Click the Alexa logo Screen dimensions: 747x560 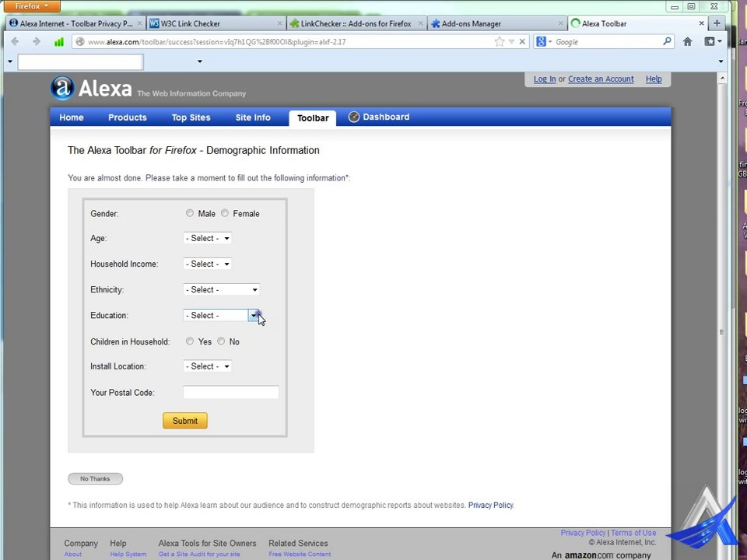[x=92, y=88]
